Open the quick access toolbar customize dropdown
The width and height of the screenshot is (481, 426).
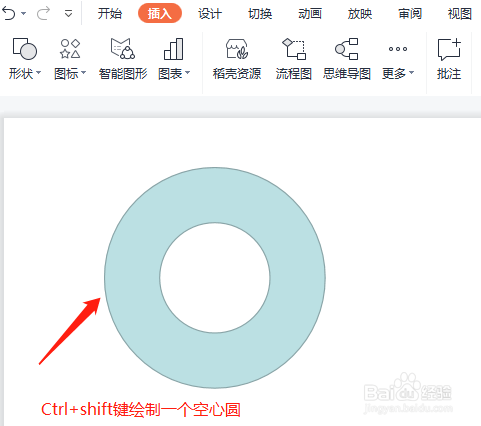pyautogui.click(x=68, y=14)
